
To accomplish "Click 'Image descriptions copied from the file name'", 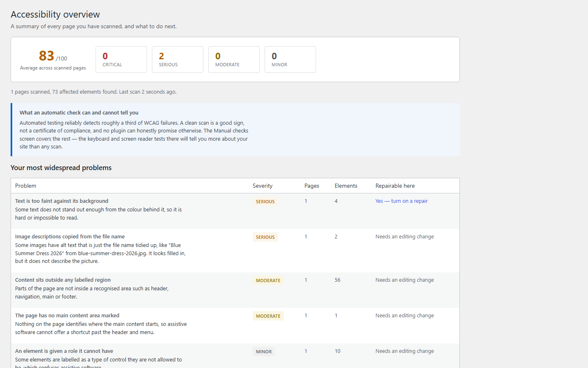I will (70, 237).
